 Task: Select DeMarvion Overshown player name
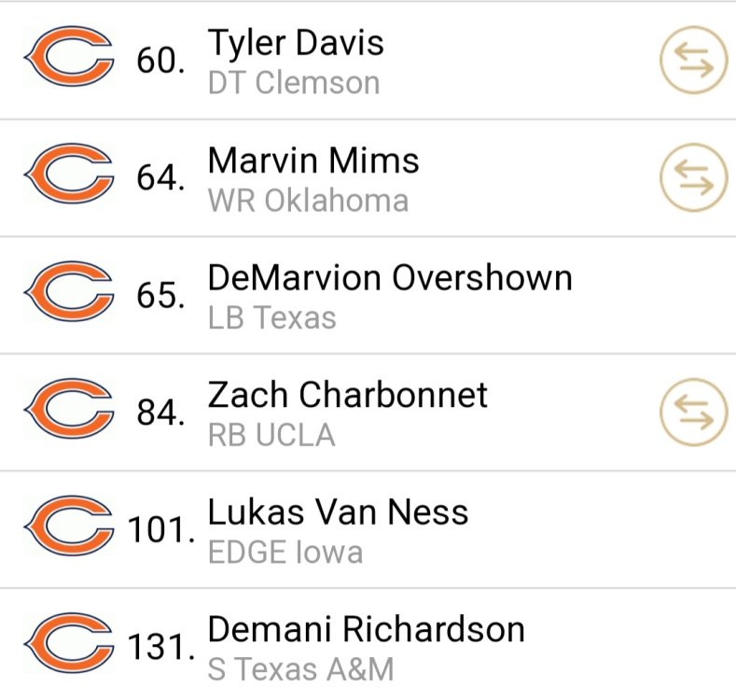(x=390, y=277)
